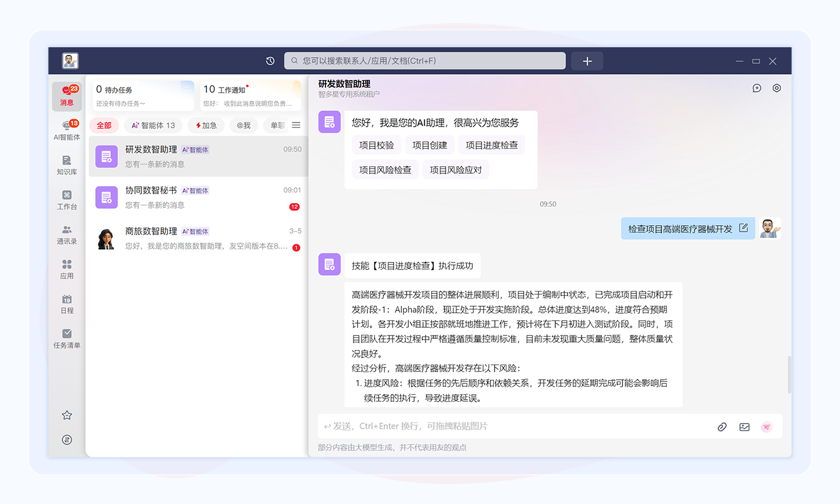Select the 全部 filter tab
This screenshot has width=840, height=504.
pos(104,125)
